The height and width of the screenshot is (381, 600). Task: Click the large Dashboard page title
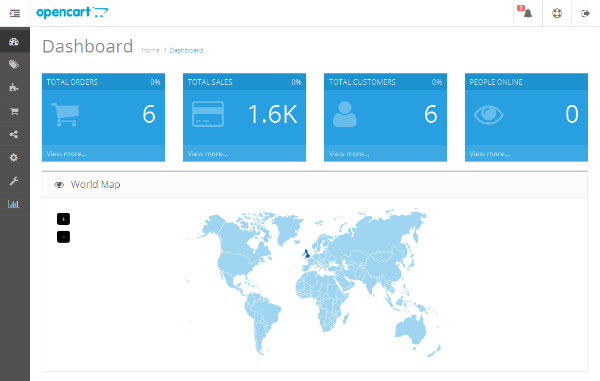[88, 46]
